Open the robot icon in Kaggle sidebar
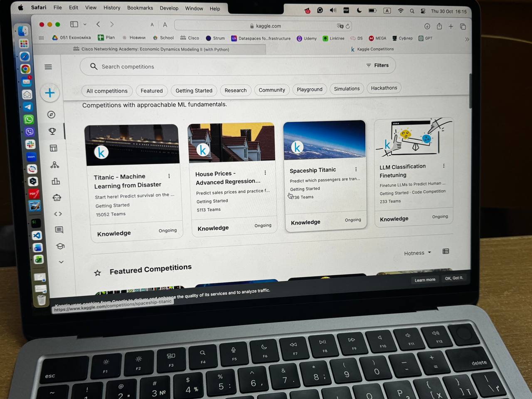This screenshot has width=532, height=399. coord(57,197)
